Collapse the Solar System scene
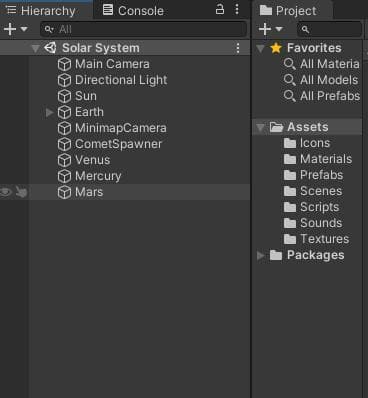This screenshot has width=368, height=398. (35, 49)
